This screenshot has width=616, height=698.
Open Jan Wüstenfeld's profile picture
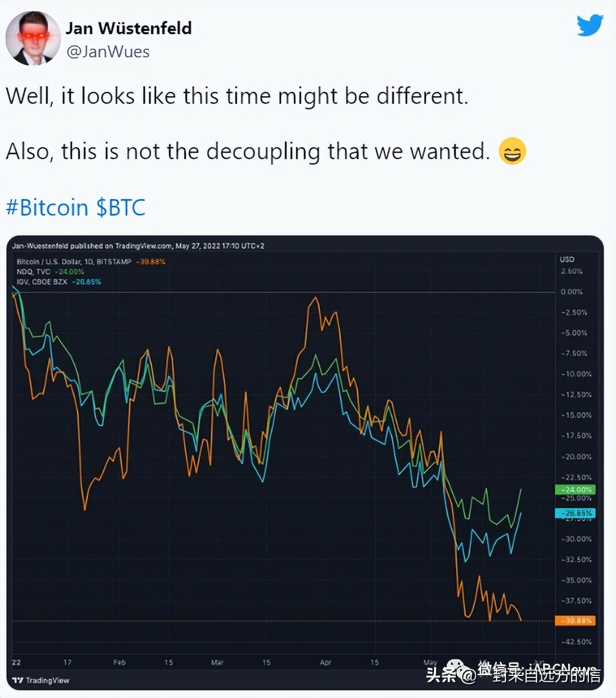[33, 38]
